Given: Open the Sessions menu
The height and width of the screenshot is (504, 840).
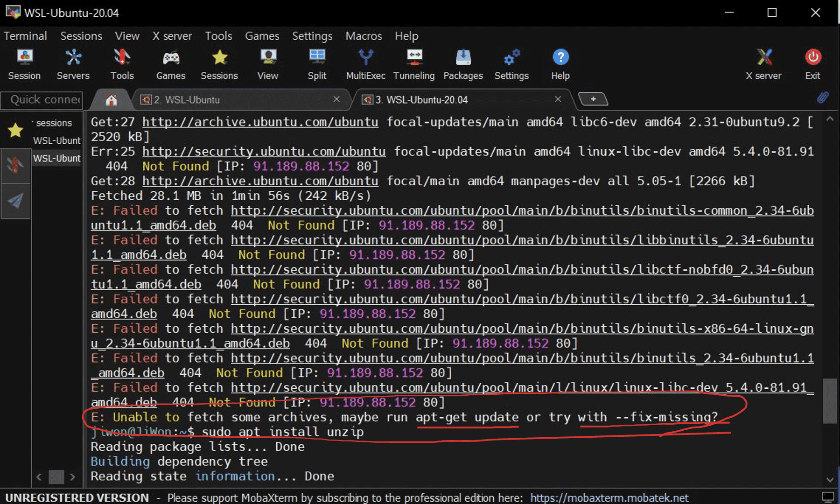Looking at the screenshot, I should point(81,36).
